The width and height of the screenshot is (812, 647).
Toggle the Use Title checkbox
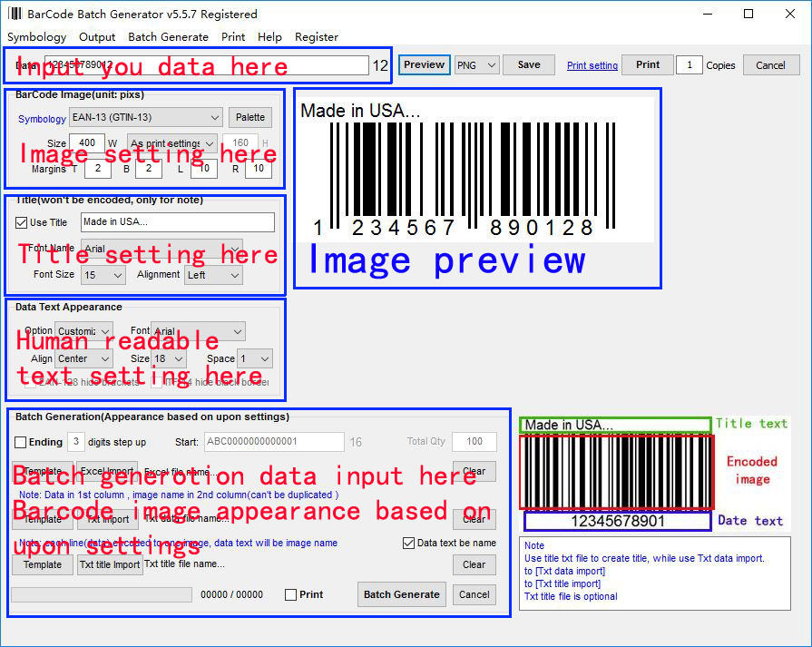21,222
